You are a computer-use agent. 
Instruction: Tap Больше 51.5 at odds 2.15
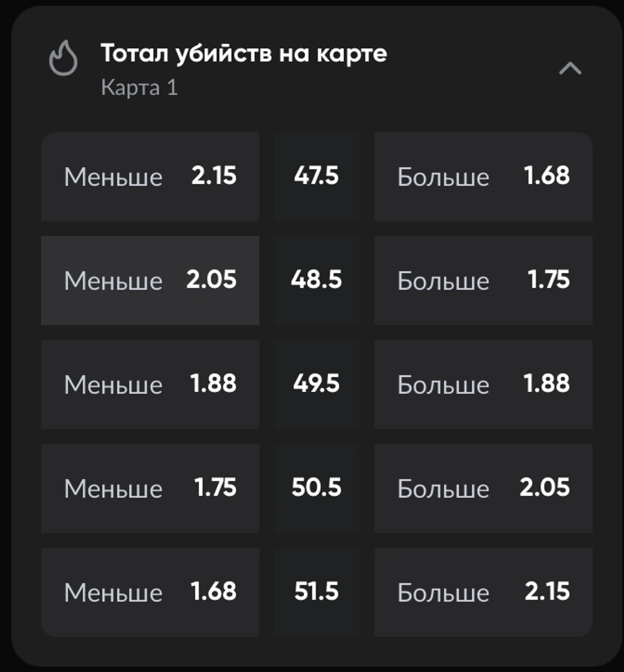483,592
